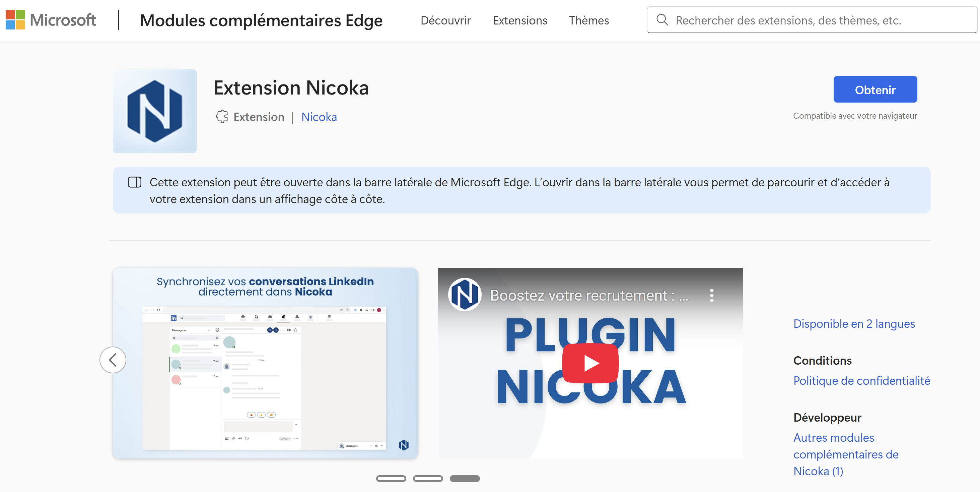Select the second carousel indicator
The height and width of the screenshot is (492, 980).
[x=428, y=479]
